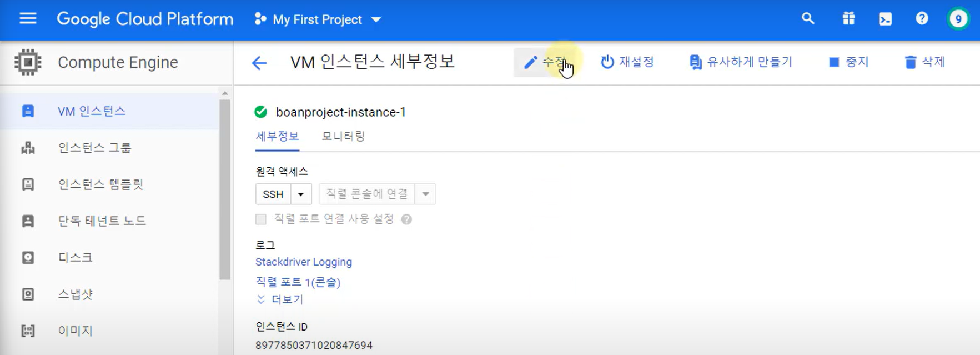Viewport: 980px width, 355px height.
Task: Click the sidebar vertical scrollbar
Action: point(225,189)
